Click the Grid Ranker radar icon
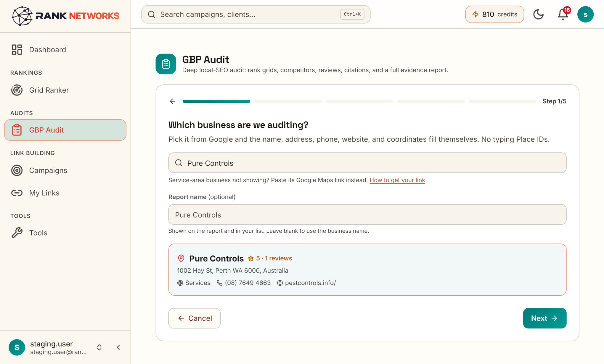Image resolution: width=604 pixels, height=364 pixels. pyautogui.click(x=17, y=90)
